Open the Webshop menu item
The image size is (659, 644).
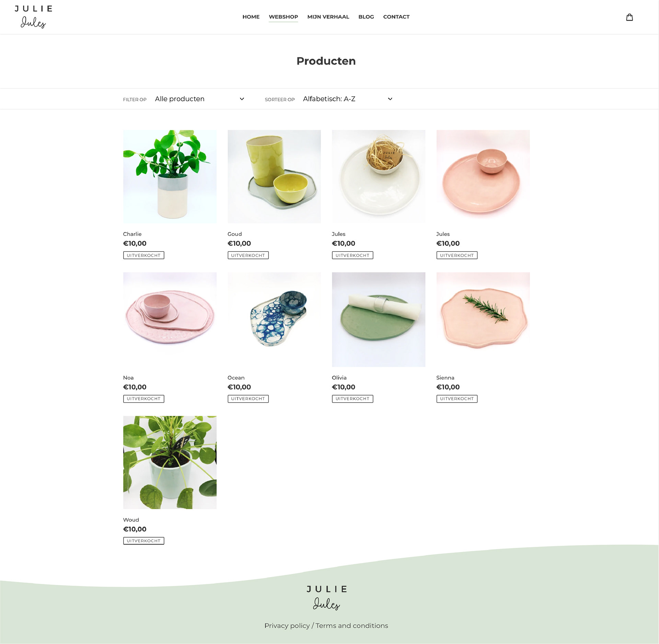point(283,17)
